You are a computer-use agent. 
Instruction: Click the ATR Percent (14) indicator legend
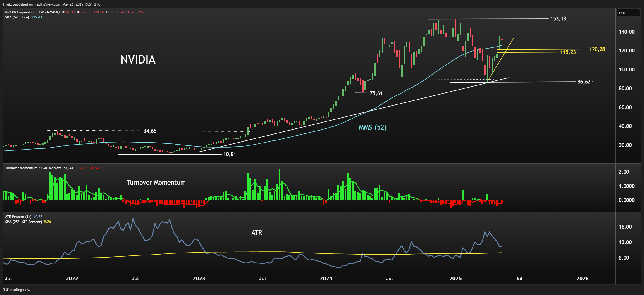(x=18, y=217)
